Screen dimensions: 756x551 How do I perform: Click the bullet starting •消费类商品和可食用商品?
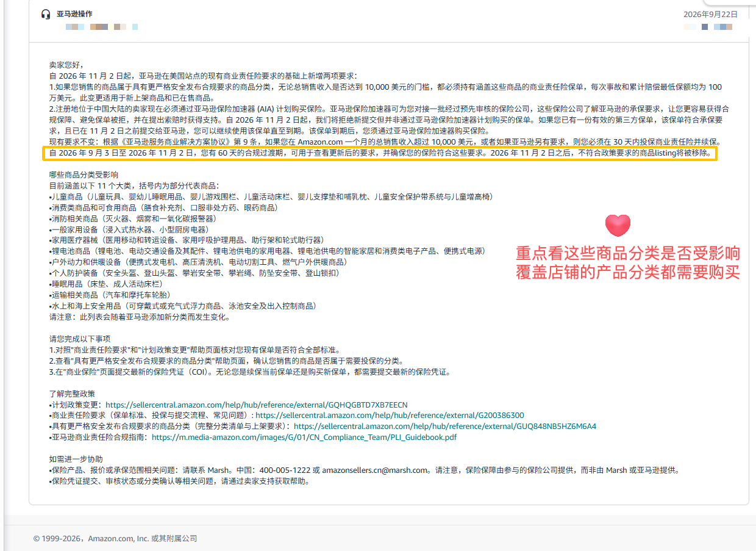click(163, 207)
